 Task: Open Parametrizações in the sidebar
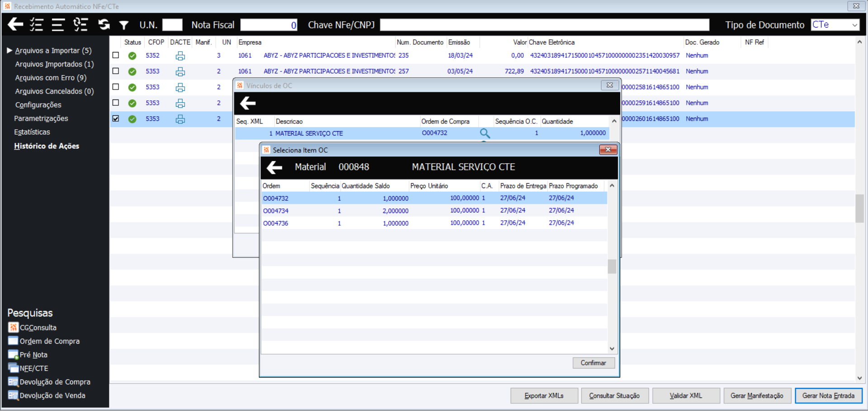click(x=41, y=118)
